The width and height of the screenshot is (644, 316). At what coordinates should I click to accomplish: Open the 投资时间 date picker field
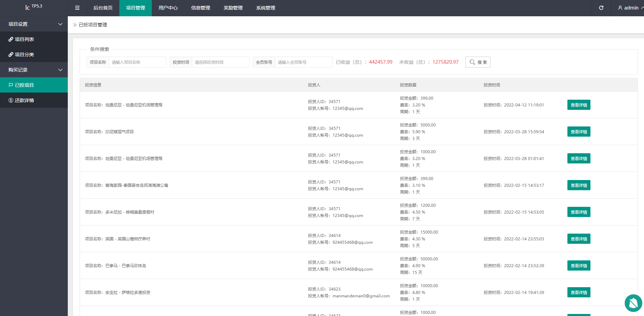220,62
